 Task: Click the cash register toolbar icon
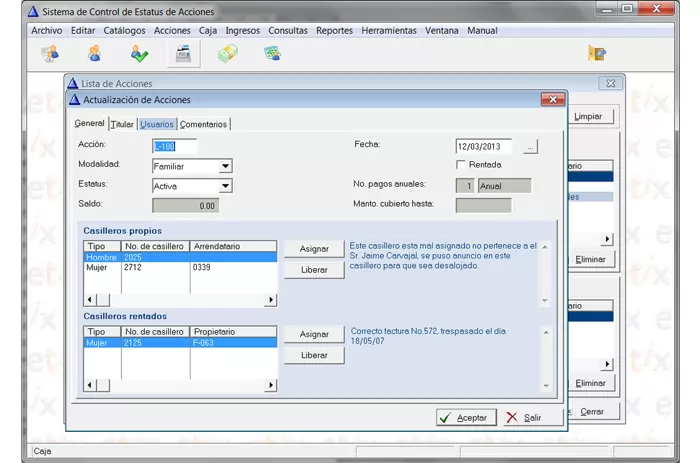(183, 54)
